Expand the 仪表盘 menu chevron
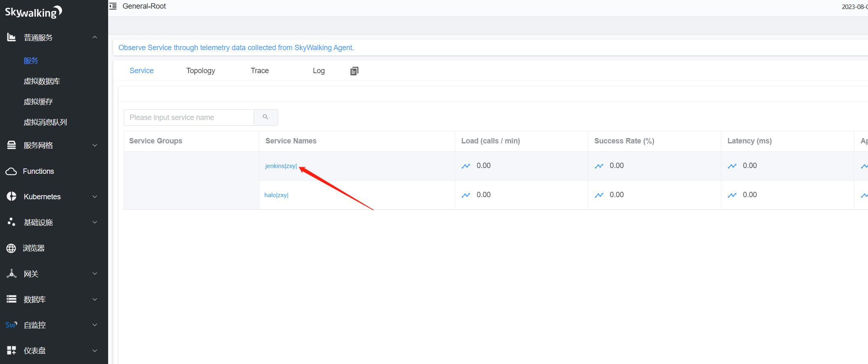 tap(95, 351)
